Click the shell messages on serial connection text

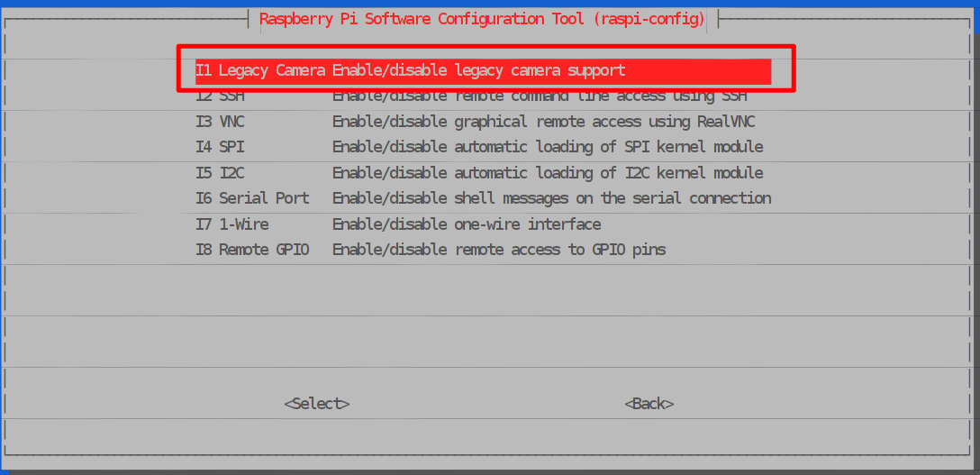tap(551, 198)
